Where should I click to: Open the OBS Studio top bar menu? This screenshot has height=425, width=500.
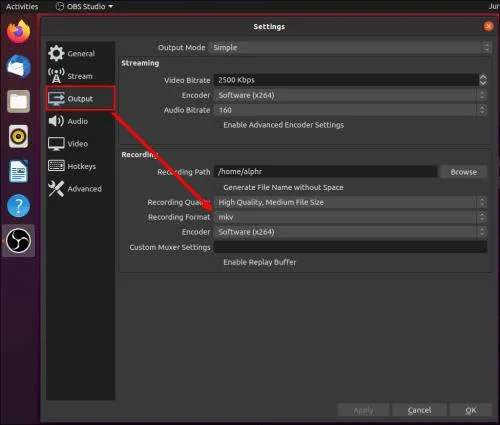click(x=84, y=6)
